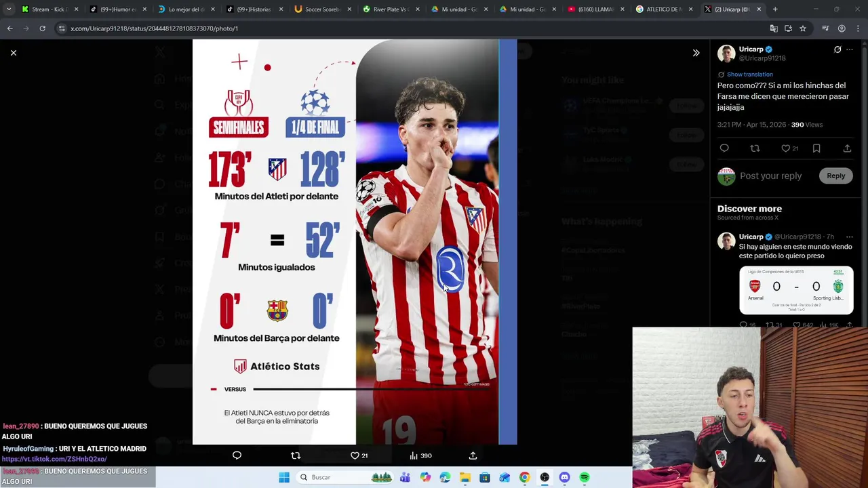Collapse the side post panel with double chevron
Image resolution: width=868 pixels, height=488 pixels.
696,53
